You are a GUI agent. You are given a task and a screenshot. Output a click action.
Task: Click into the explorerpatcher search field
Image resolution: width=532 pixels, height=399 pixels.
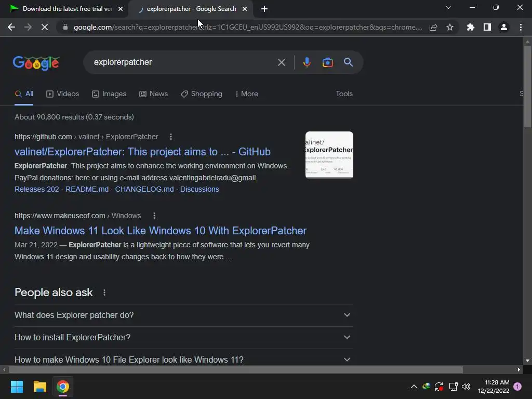click(183, 62)
